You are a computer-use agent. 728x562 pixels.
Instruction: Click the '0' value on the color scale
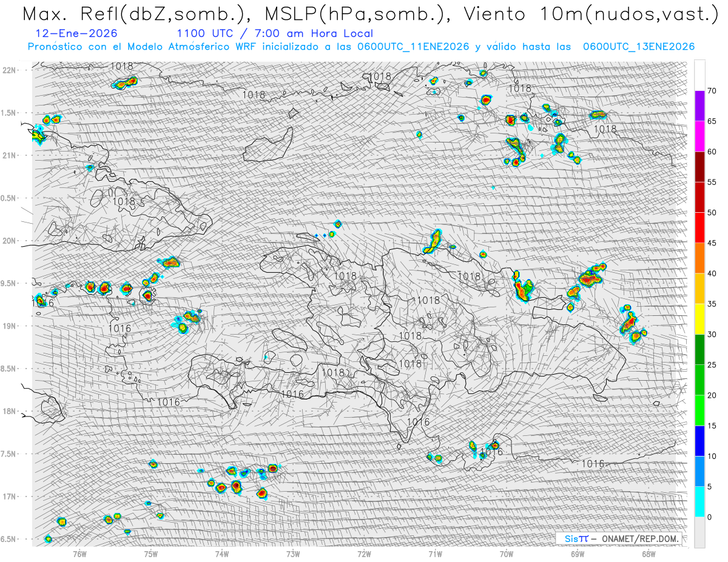(710, 517)
